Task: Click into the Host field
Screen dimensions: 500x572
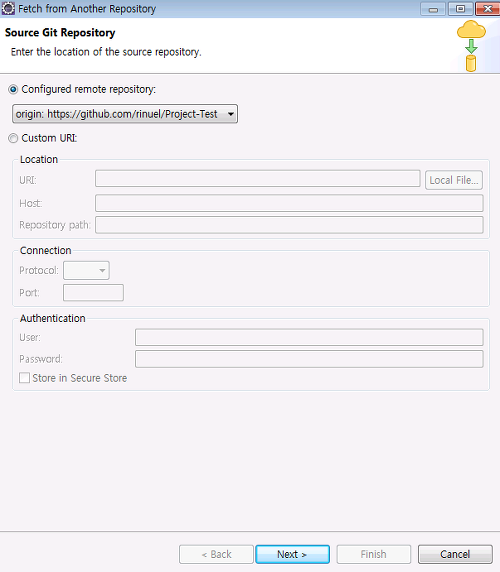Action: click(x=289, y=203)
